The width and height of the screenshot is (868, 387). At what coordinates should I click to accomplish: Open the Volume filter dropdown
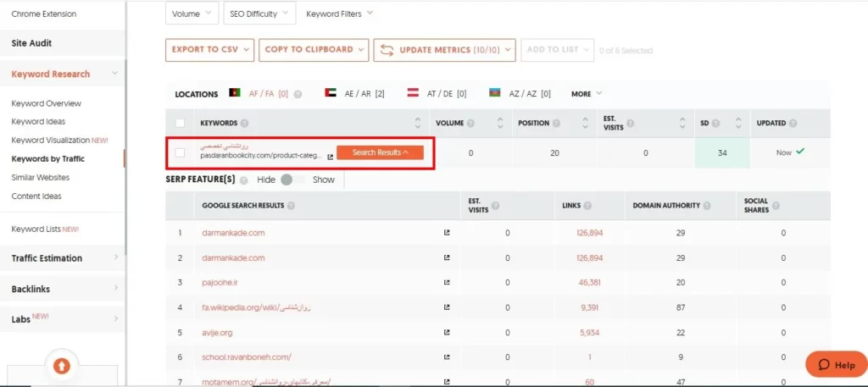pos(192,14)
